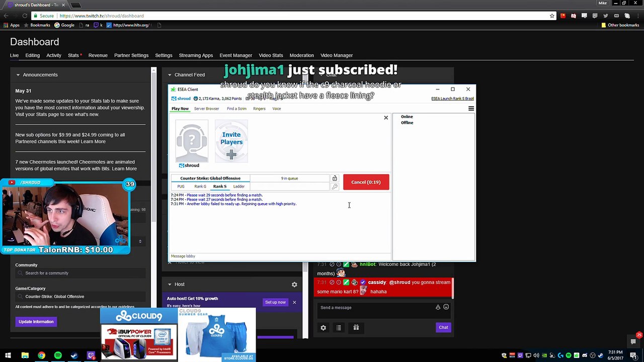Open Other bookmarks folder

point(620,25)
